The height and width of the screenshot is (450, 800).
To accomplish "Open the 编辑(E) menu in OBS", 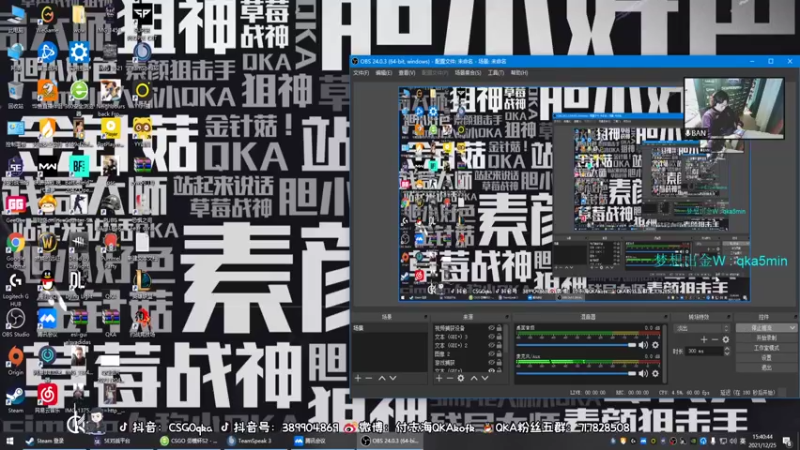I will [x=384, y=73].
